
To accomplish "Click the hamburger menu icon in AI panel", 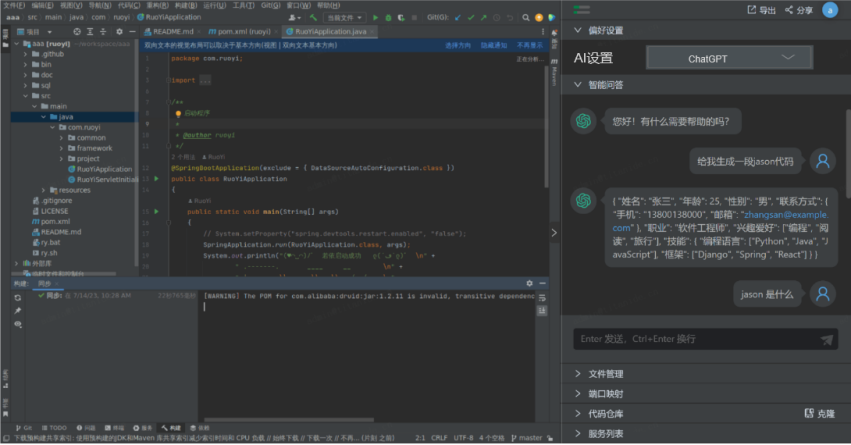I will coord(582,9).
